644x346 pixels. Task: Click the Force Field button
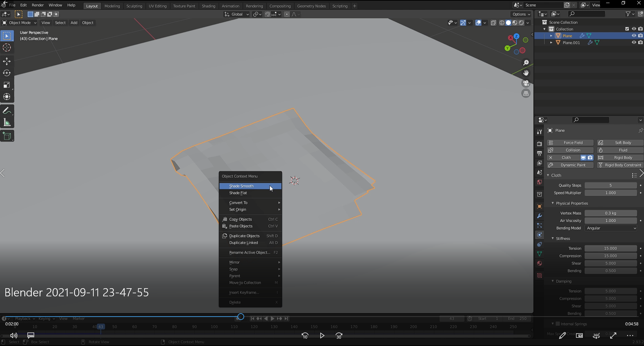click(570, 143)
